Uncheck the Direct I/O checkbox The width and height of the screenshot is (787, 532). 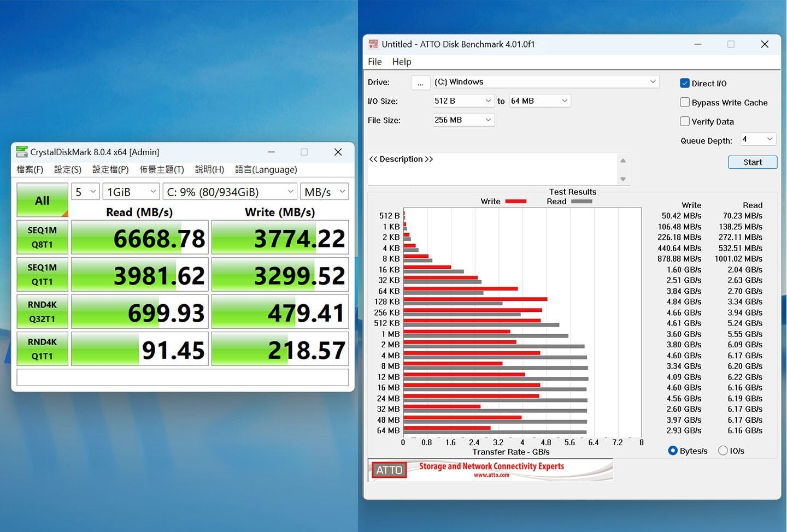click(684, 83)
